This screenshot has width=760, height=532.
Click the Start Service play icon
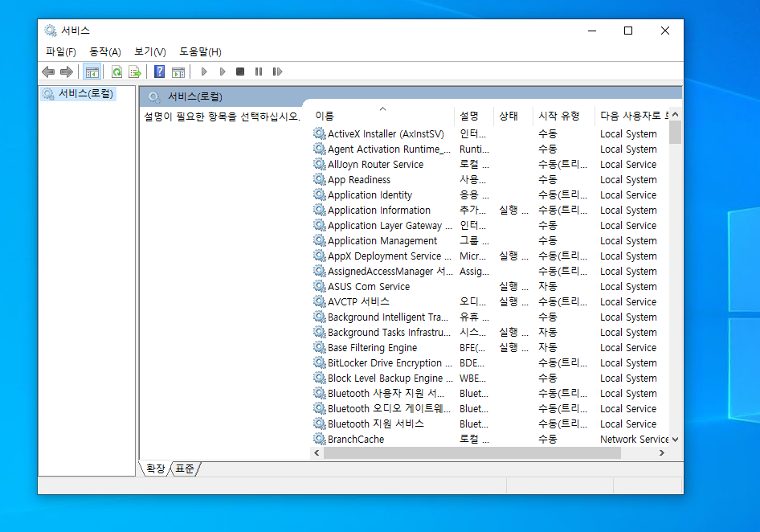pos(204,72)
